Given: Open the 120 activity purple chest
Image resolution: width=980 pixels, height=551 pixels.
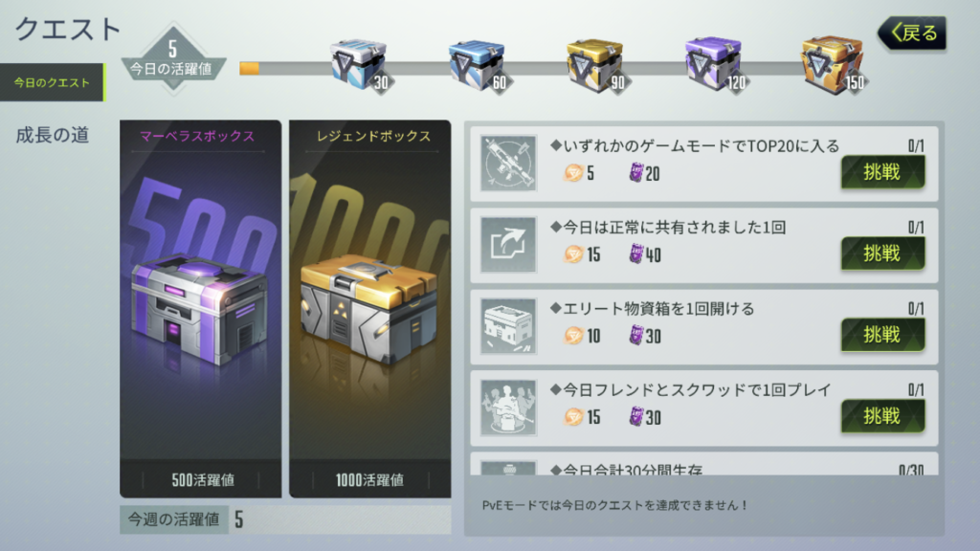Looking at the screenshot, I should coord(714,63).
